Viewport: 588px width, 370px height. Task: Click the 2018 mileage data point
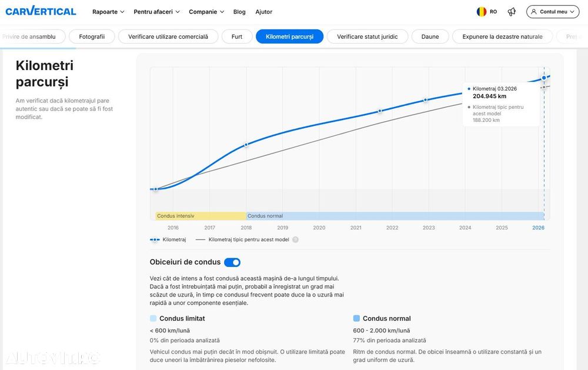pyautogui.click(x=246, y=145)
